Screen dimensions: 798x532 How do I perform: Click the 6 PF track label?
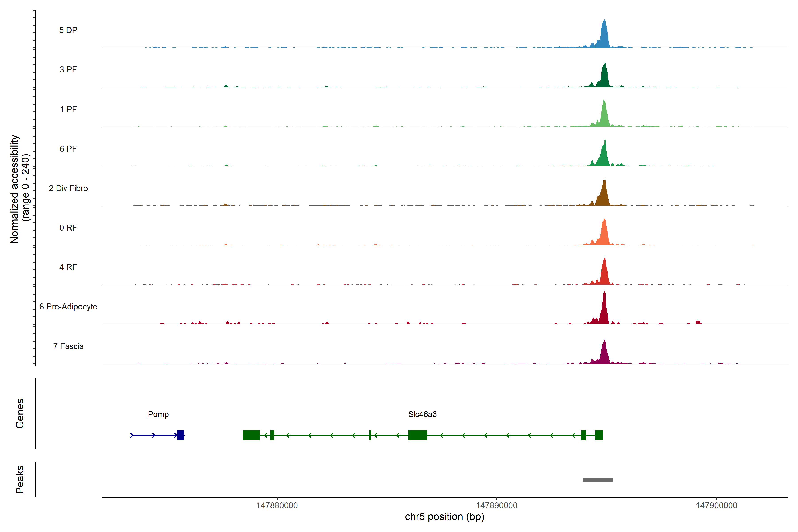tap(68, 149)
